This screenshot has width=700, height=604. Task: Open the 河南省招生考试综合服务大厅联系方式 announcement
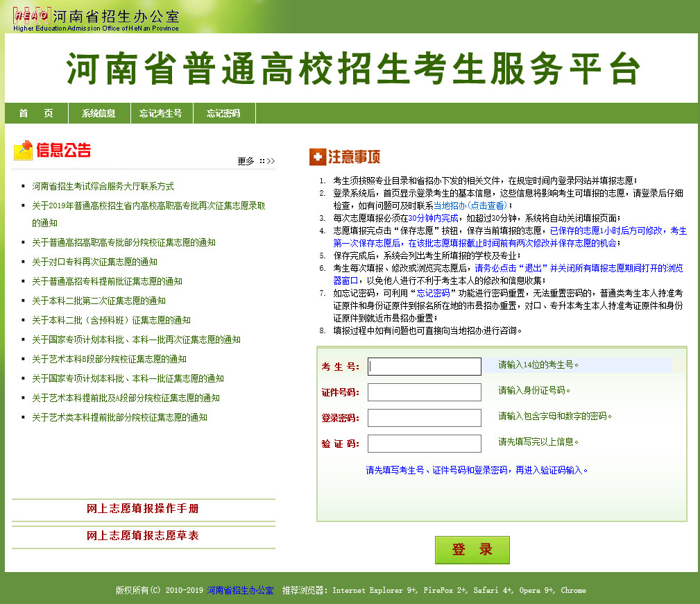103,187
